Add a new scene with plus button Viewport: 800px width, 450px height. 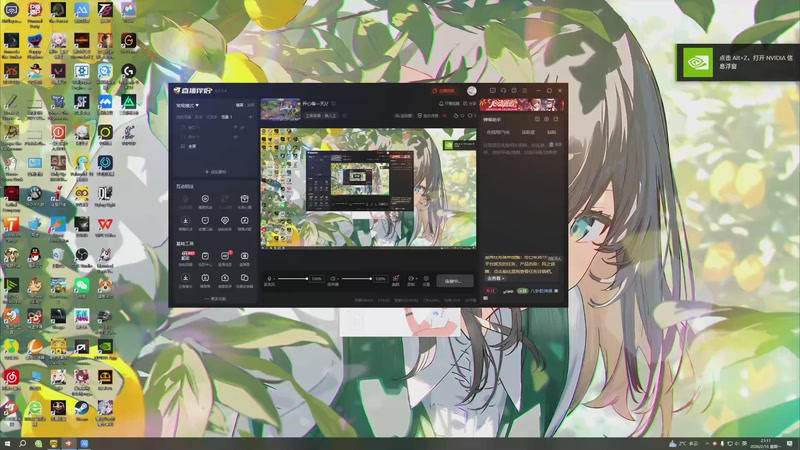point(251,117)
